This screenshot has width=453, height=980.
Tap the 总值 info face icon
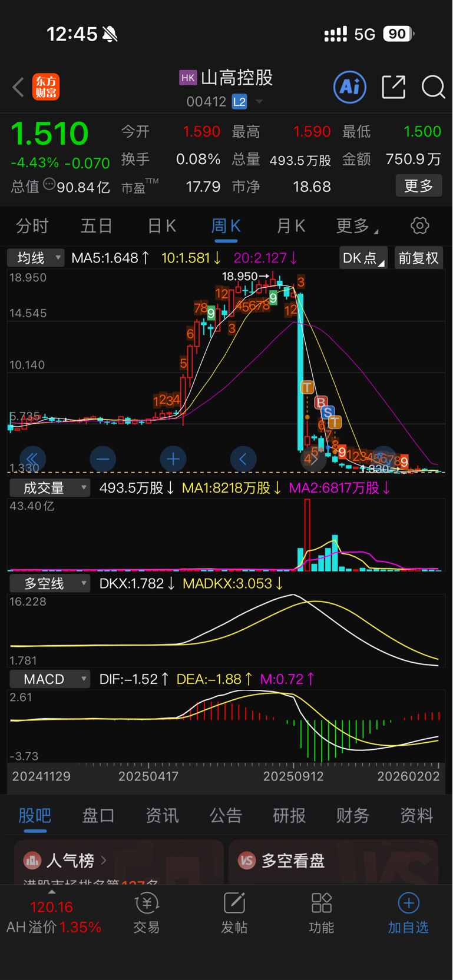(49, 185)
